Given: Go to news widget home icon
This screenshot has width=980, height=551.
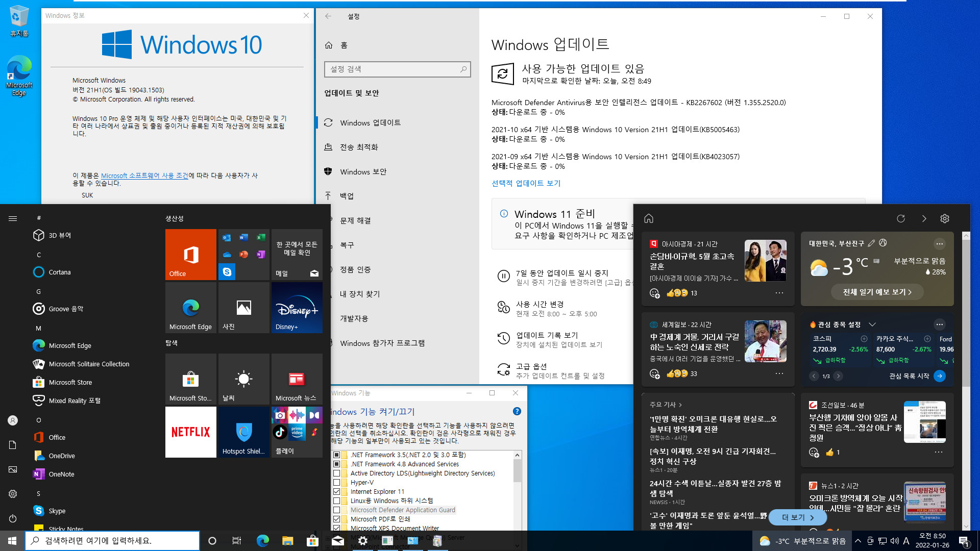Looking at the screenshot, I should pyautogui.click(x=649, y=218).
